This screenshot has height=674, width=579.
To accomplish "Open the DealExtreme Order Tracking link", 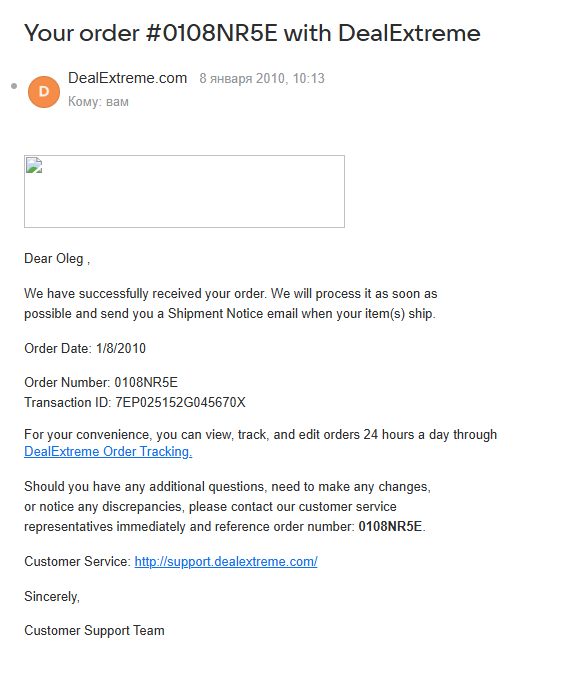I will 108,452.
